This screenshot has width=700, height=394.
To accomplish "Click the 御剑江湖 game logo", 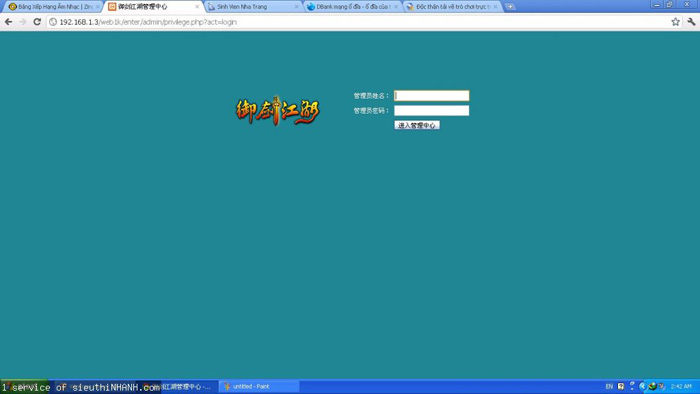I will tap(277, 111).
